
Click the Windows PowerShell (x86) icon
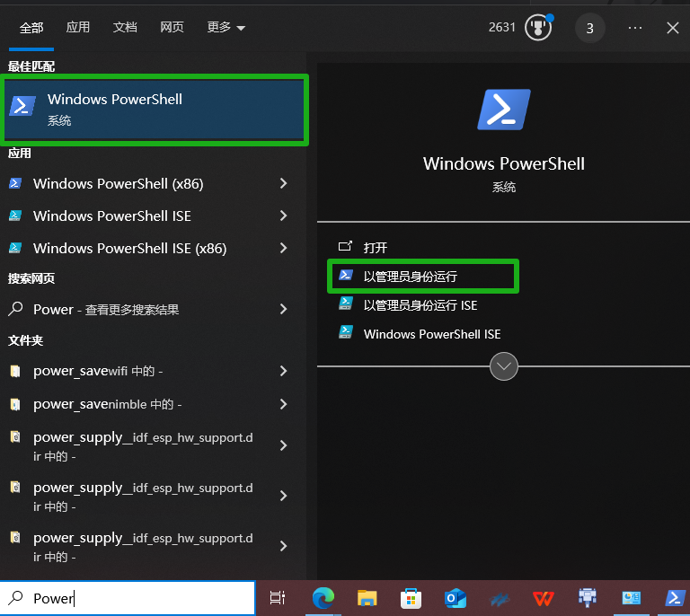15,183
